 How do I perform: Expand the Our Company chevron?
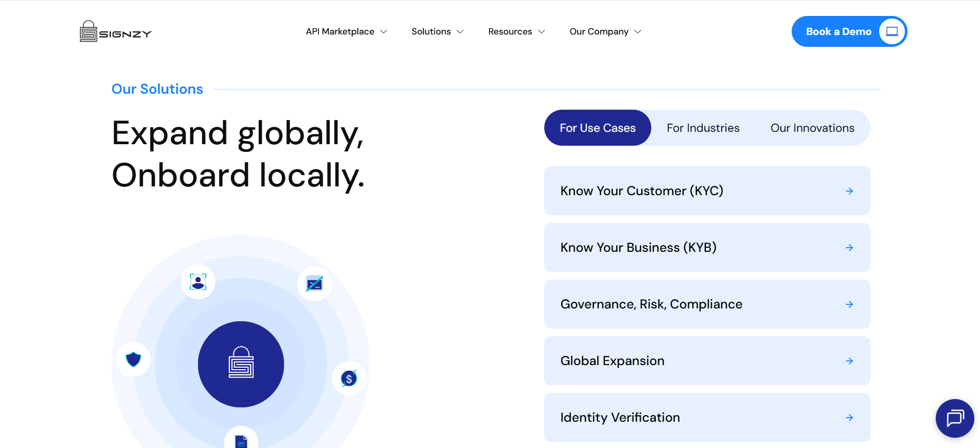click(638, 32)
